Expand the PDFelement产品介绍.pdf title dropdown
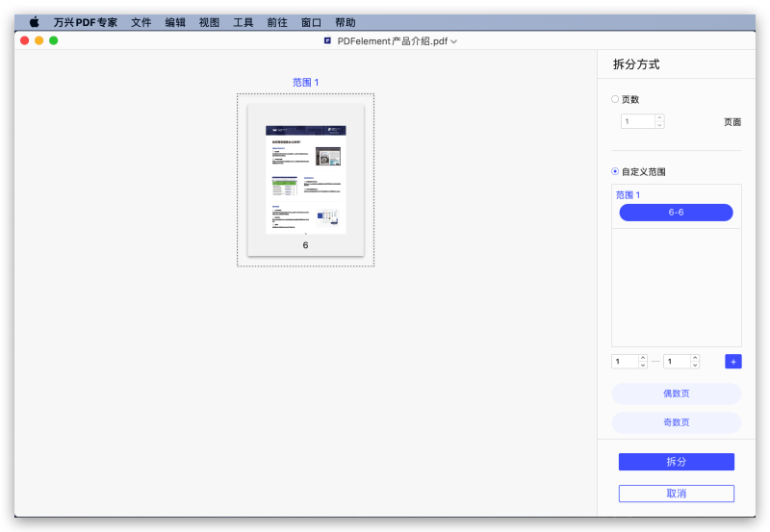The image size is (770, 532). pyautogui.click(x=453, y=41)
